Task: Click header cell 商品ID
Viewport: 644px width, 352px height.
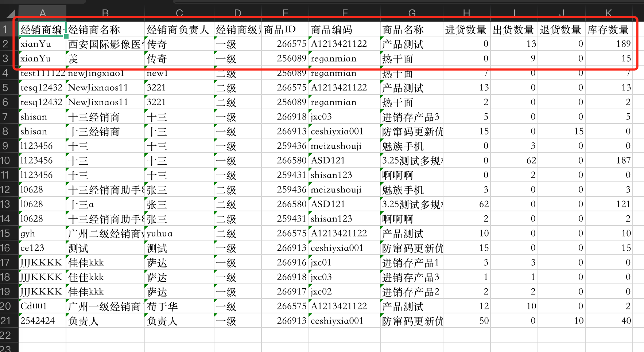Action: [285, 29]
